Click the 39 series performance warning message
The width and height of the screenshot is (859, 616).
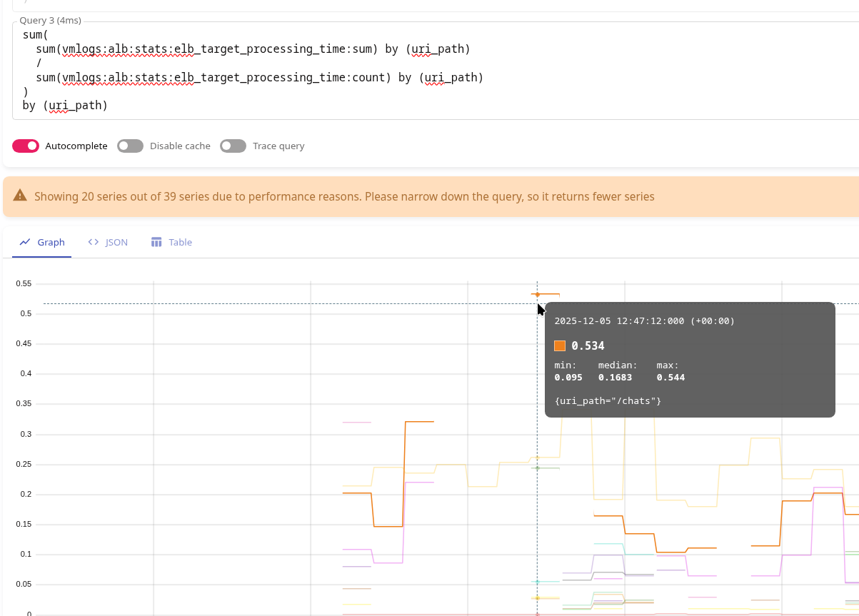[344, 196]
